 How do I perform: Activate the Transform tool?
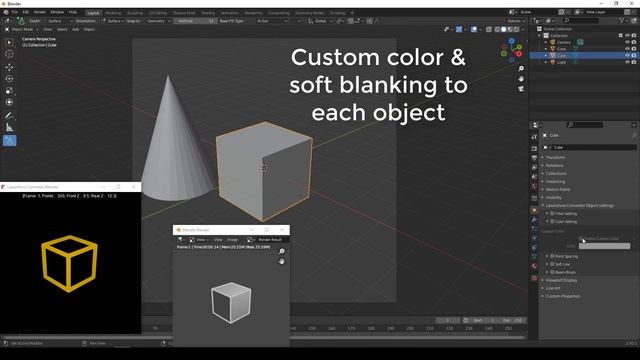(x=9, y=102)
